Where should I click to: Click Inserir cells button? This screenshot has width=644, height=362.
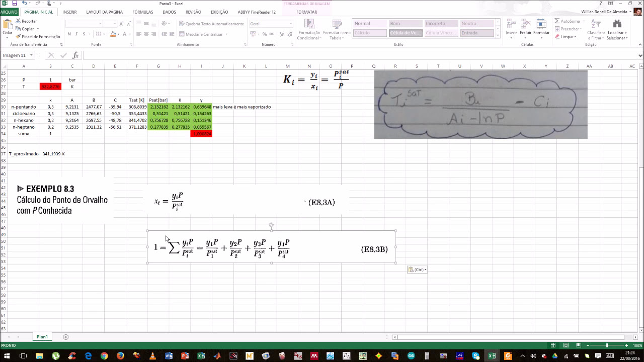(x=511, y=29)
